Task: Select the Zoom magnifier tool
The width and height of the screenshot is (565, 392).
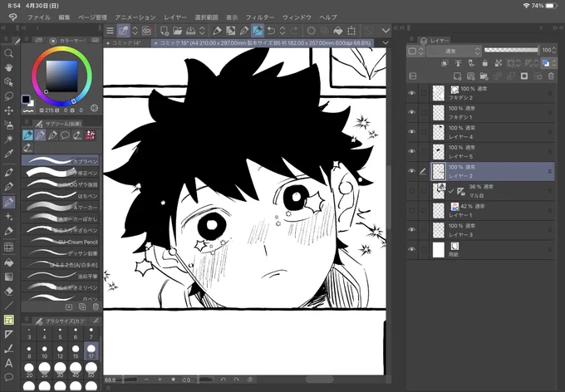Action: pos(8,54)
